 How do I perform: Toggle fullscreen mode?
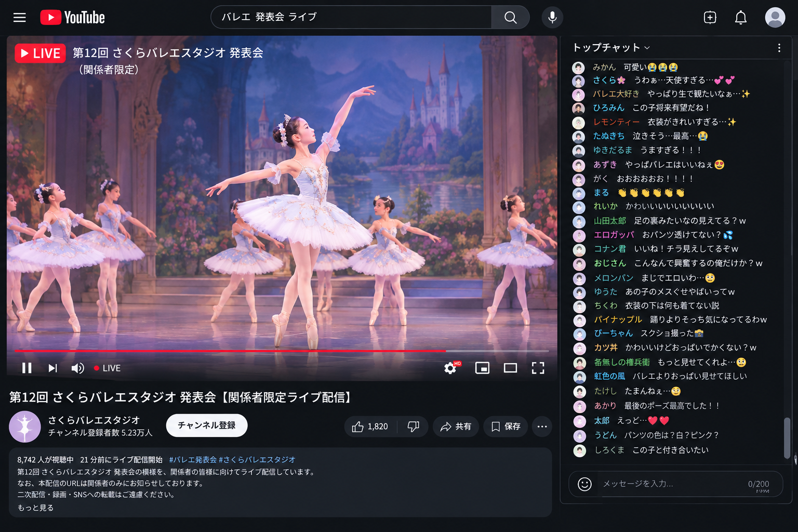(538, 368)
